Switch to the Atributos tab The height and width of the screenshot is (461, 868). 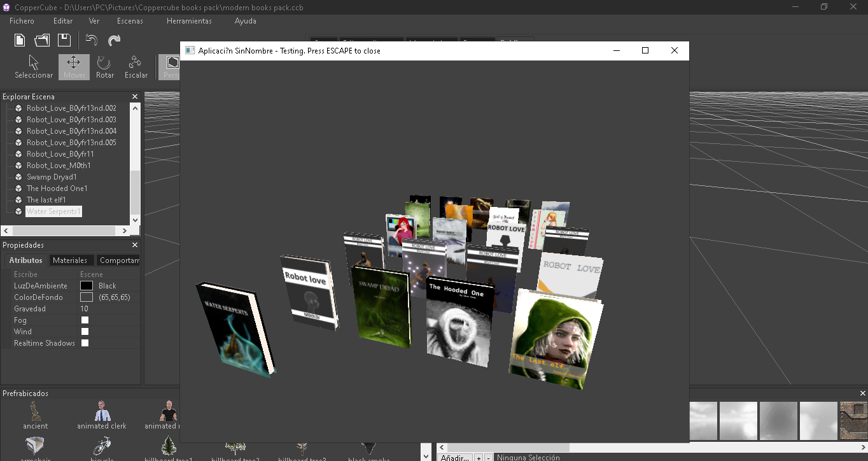(25, 260)
